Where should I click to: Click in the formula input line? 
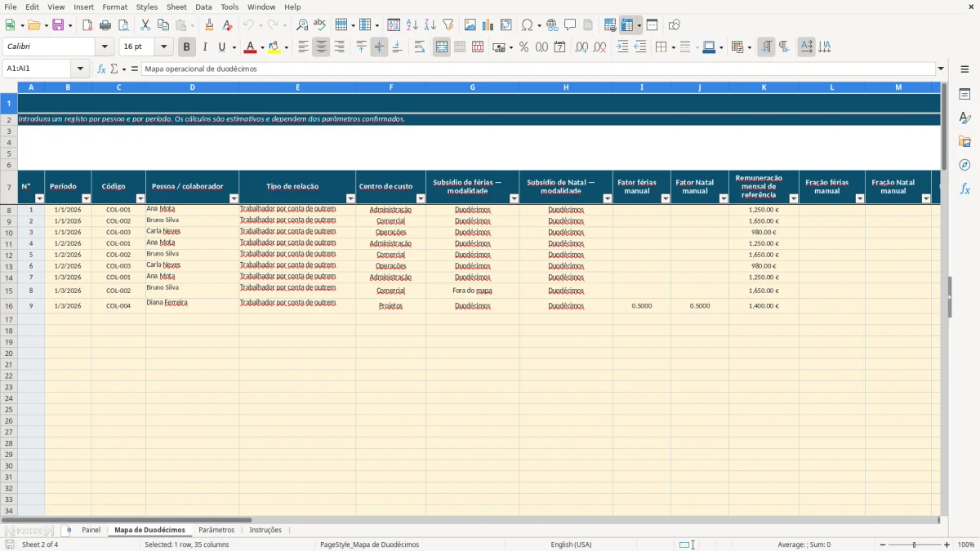click(538, 69)
